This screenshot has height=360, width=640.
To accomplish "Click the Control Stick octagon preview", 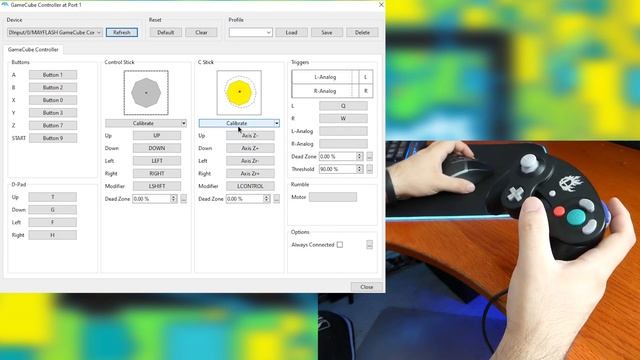I will click(146, 93).
